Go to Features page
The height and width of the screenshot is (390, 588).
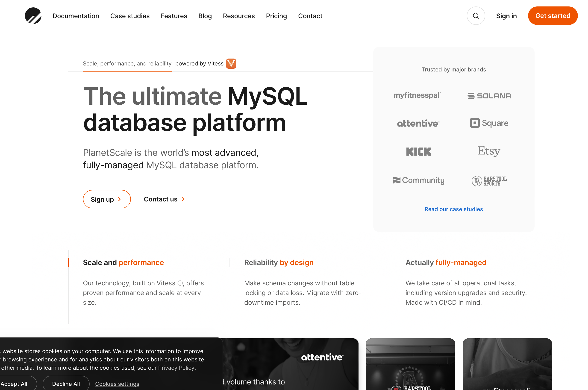tap(174, 16)
